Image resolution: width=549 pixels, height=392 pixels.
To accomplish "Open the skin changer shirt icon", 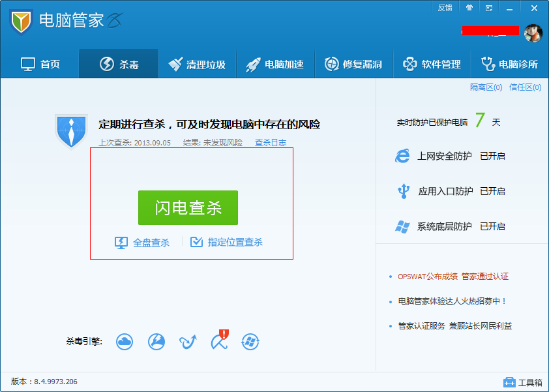I will [469, 8].
